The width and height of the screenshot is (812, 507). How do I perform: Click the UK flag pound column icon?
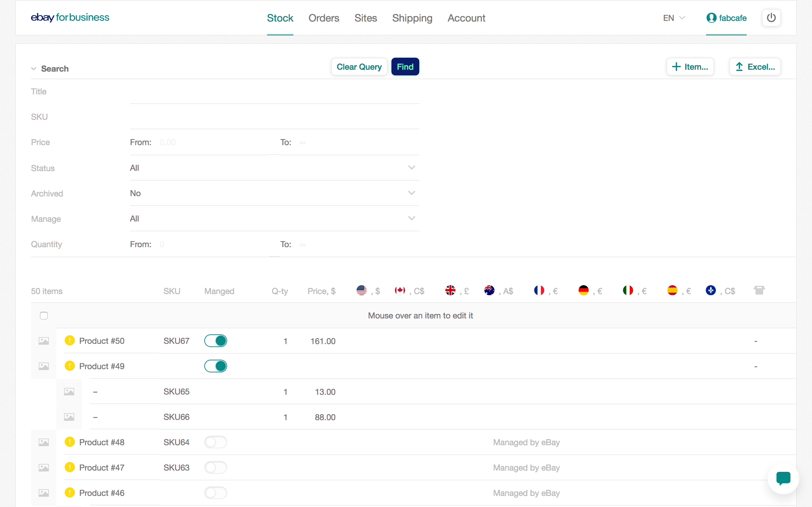tap(450, 290)
